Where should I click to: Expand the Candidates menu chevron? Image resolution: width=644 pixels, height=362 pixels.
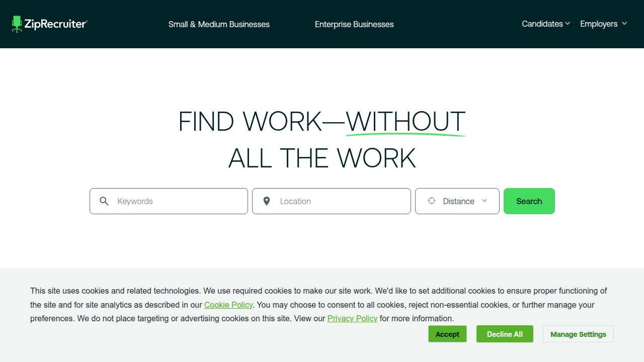pyautogui.click(x=568, y=24)
